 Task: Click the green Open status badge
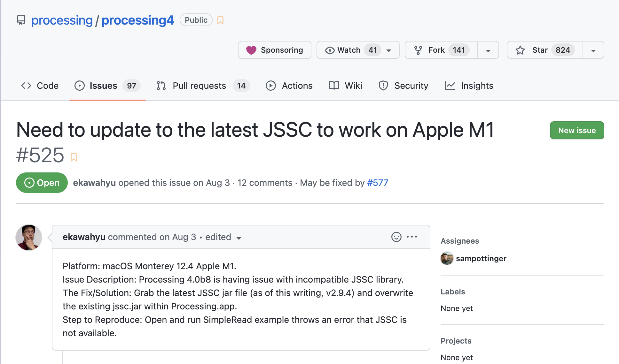coord(42,183)
